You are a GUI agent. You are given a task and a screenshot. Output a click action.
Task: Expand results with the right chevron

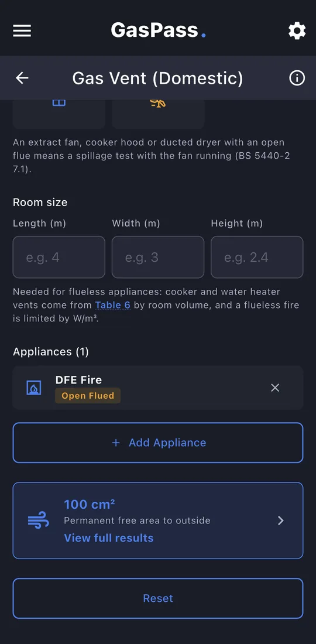(x=281, y=521)
